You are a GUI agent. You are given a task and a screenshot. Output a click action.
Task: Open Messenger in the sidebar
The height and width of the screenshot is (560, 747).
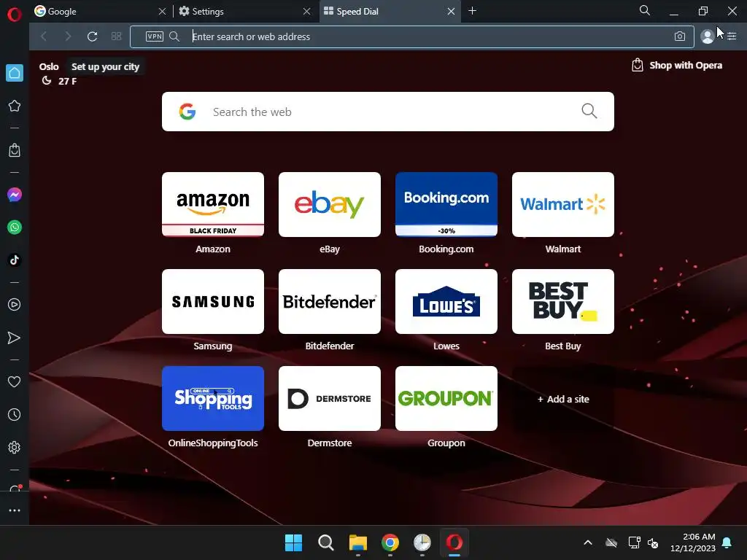click(x=15, y=195)
